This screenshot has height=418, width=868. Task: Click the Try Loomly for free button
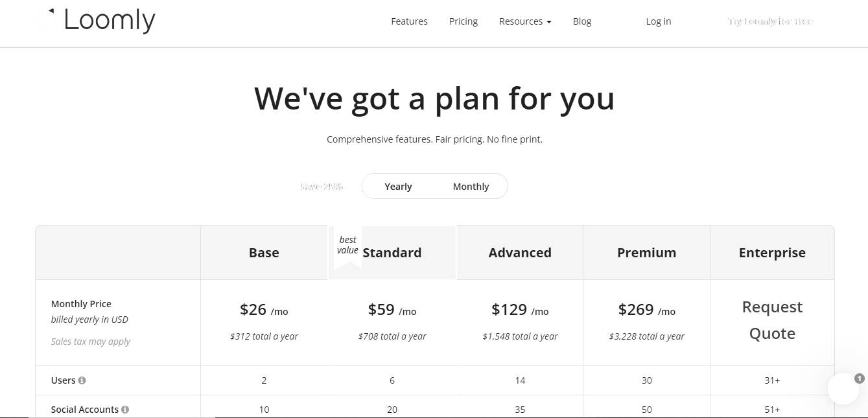pos(769,21)
